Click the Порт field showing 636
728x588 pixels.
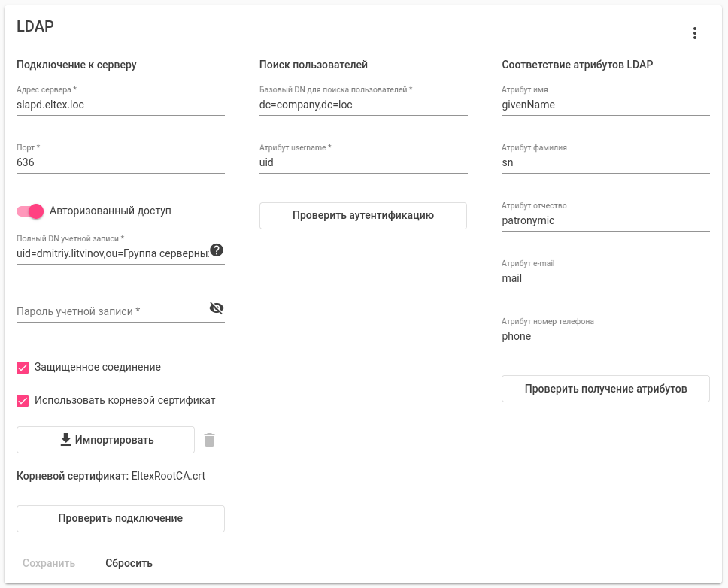tap(120, 162)
